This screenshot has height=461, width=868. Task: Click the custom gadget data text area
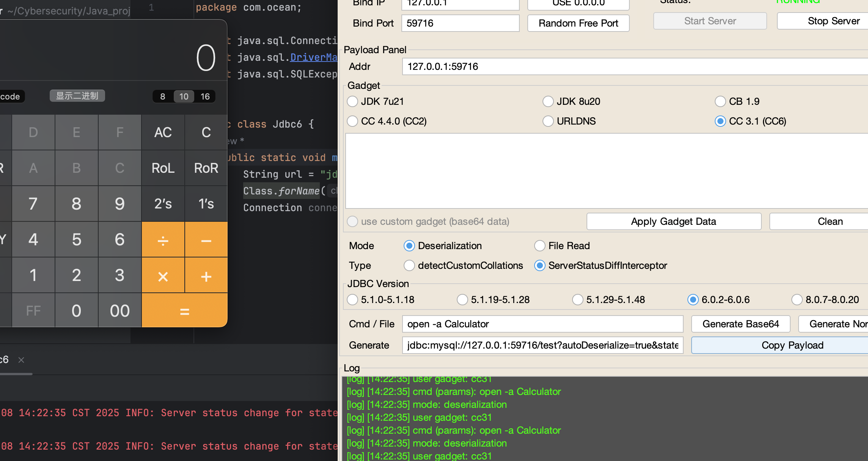click(607, 171)
